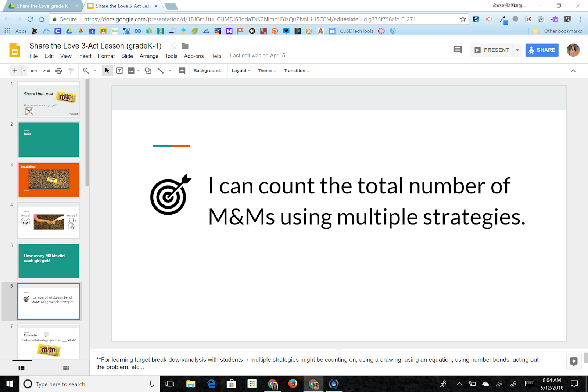Collapse the menus with the up chevron
Screen dimensions: 588x392
point(573,71)
